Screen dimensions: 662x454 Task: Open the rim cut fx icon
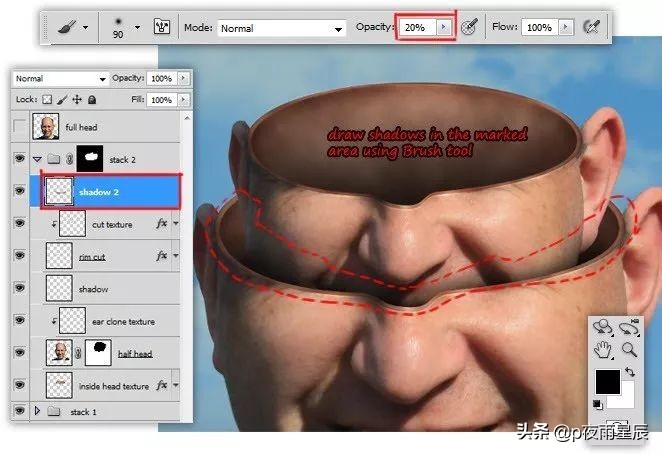pos(162,256)
